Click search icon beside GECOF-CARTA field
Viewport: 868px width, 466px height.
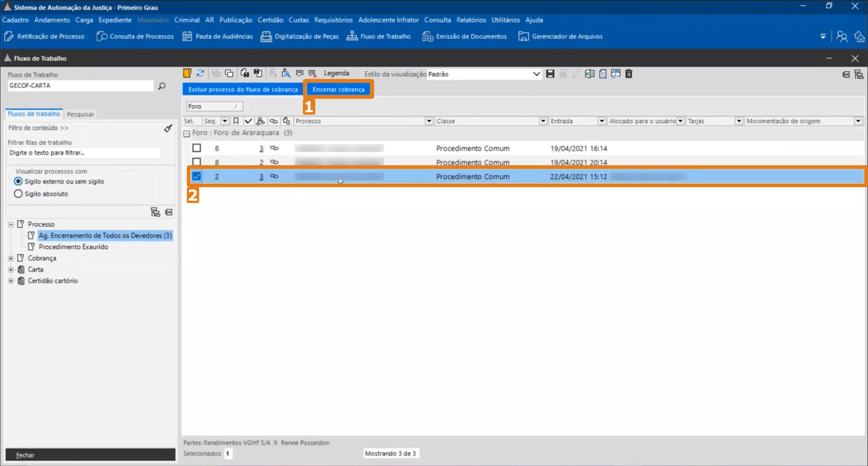pos(162,86)
